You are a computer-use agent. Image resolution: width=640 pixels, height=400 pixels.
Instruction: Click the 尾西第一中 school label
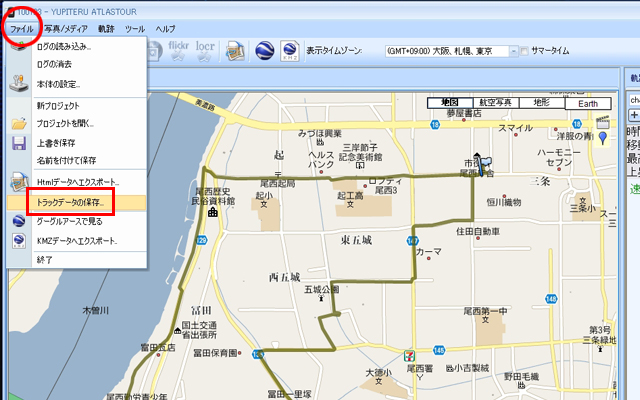click(x=485, y=311)
